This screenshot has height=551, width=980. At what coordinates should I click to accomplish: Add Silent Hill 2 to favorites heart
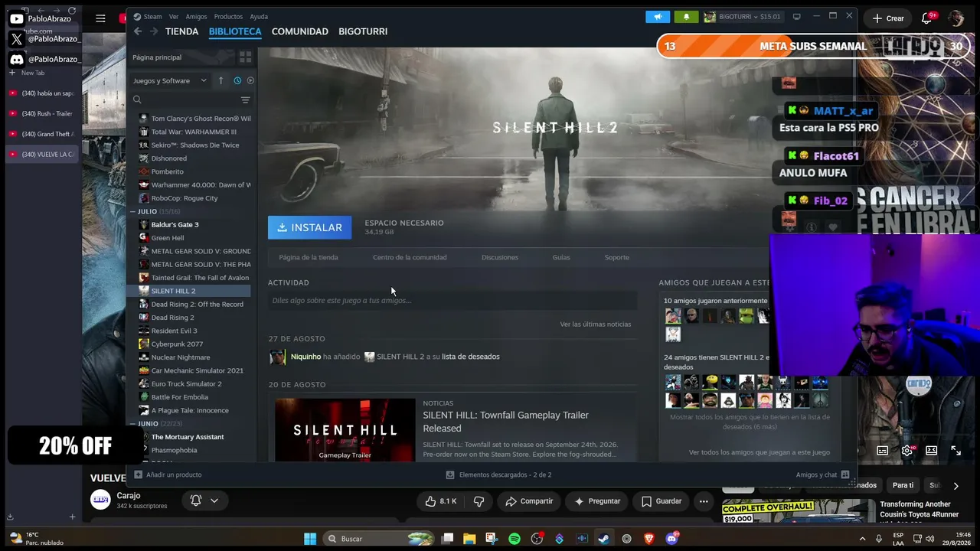833,227
